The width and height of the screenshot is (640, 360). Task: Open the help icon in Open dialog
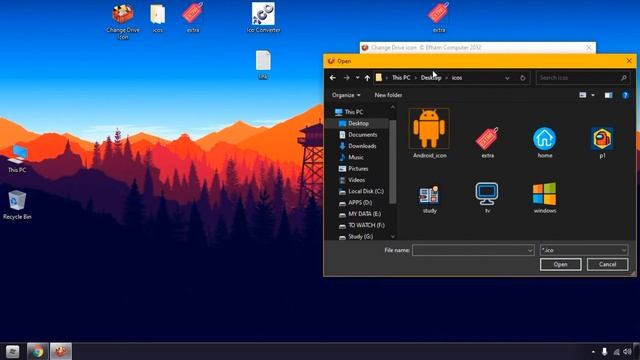pos(625,95)
